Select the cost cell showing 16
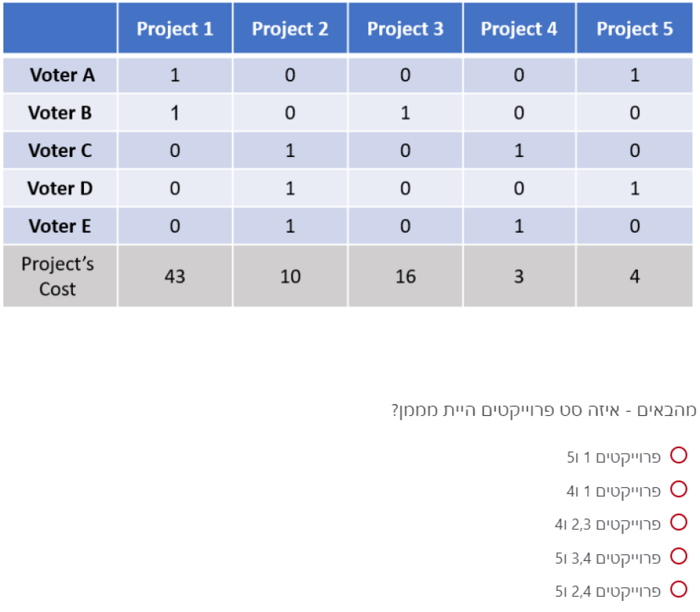The image size is (700, 612). 405,276
